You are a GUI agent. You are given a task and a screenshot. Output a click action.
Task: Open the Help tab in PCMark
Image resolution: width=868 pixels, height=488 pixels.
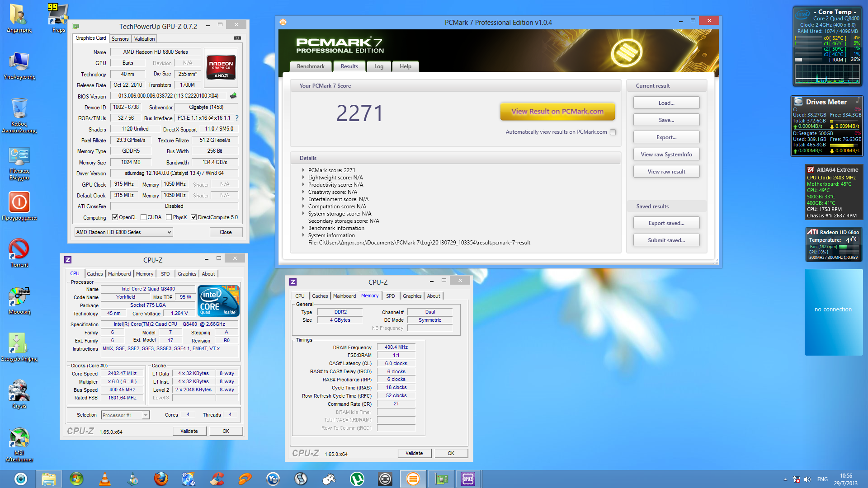tap(406, 66)
